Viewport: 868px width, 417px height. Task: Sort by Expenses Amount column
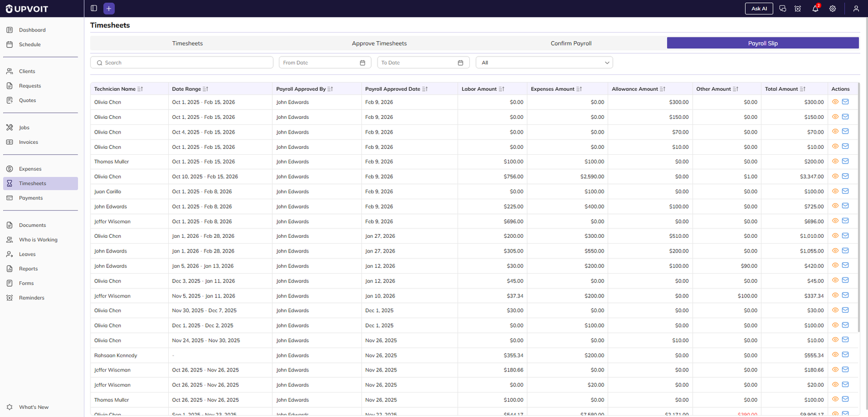[579, 89]
